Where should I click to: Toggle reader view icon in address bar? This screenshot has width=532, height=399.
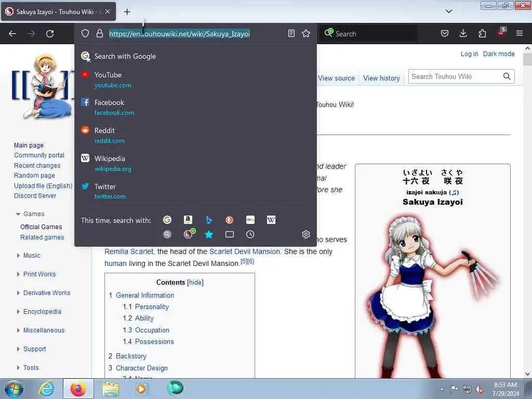coord(291,33)
